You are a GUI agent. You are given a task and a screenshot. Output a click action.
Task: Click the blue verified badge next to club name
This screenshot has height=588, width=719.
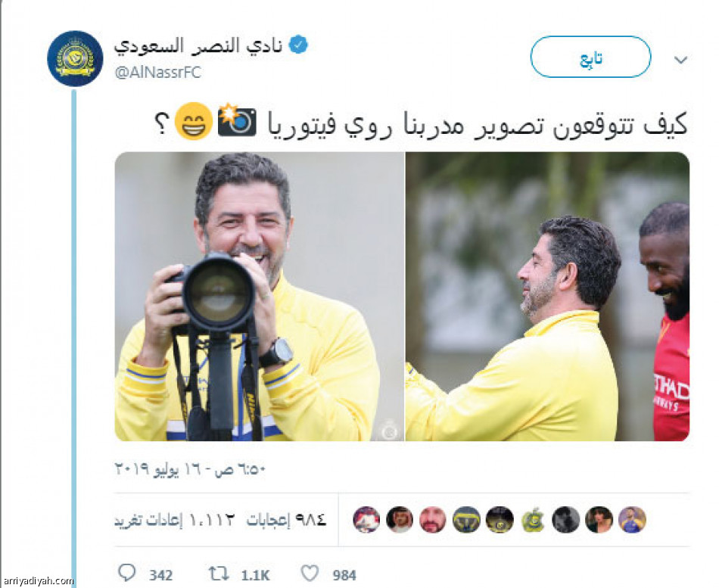tap(299, 45)
